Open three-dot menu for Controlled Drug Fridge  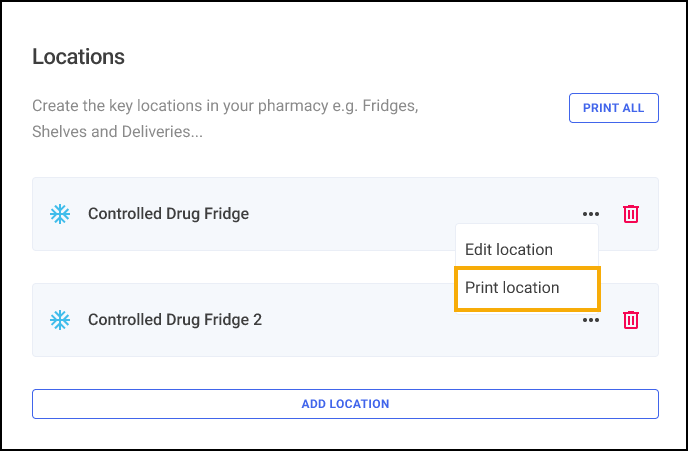[x=591, y=213]
